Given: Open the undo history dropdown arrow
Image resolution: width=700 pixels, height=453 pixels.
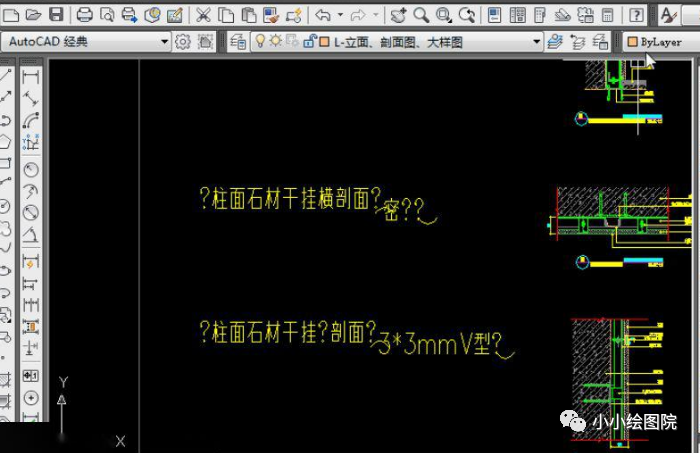Looking at the screenshot, I should (340, 15).
